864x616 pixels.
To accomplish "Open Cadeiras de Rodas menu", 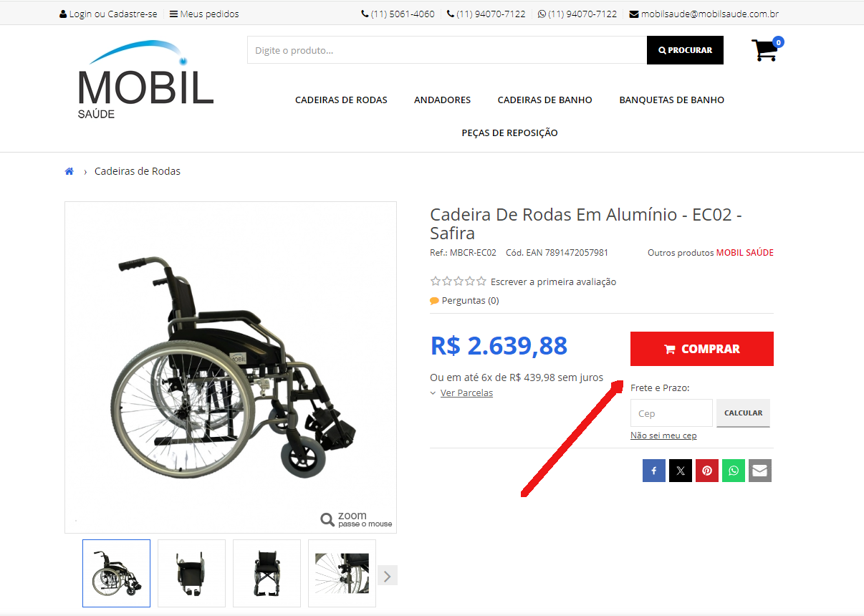I will click(x=341, y=100).
